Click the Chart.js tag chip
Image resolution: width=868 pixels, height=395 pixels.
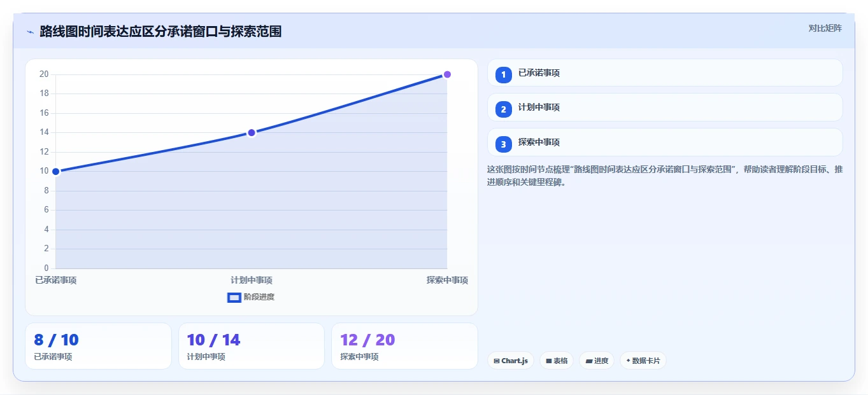point(511,361)
